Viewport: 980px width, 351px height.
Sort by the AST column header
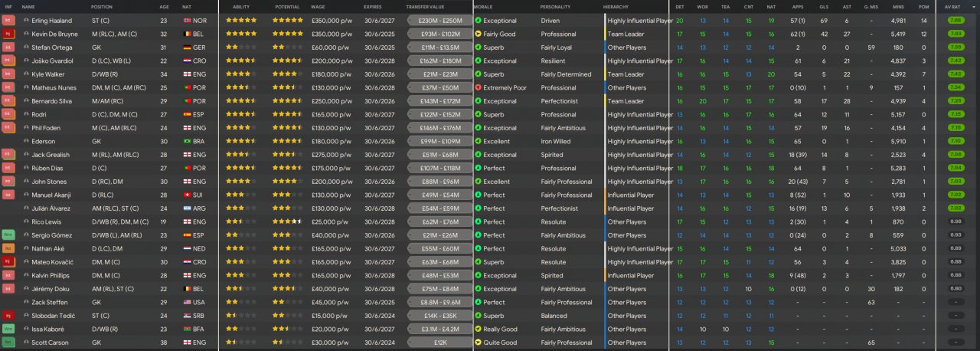[x=847, y=6]
